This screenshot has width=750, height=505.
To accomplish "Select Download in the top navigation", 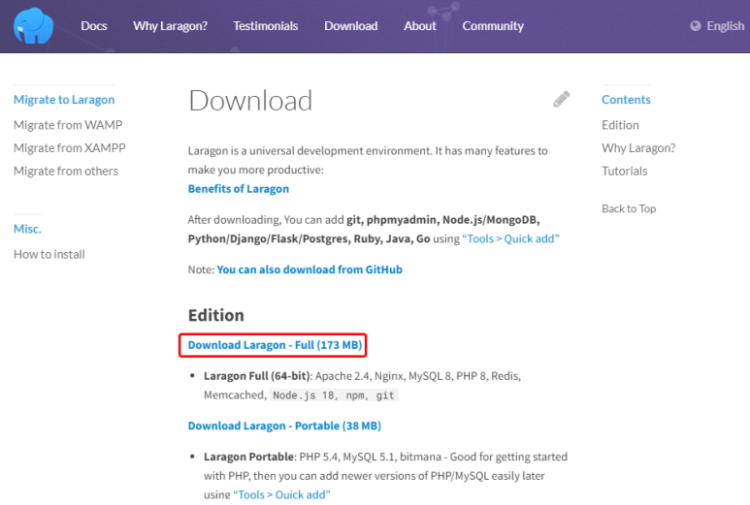I will pyautogui.click(x=351, y=26).
